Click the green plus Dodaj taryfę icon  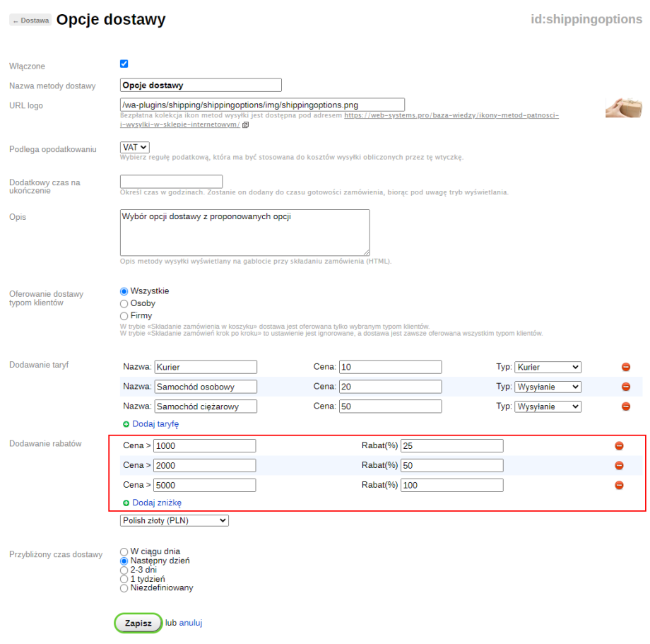126,424
